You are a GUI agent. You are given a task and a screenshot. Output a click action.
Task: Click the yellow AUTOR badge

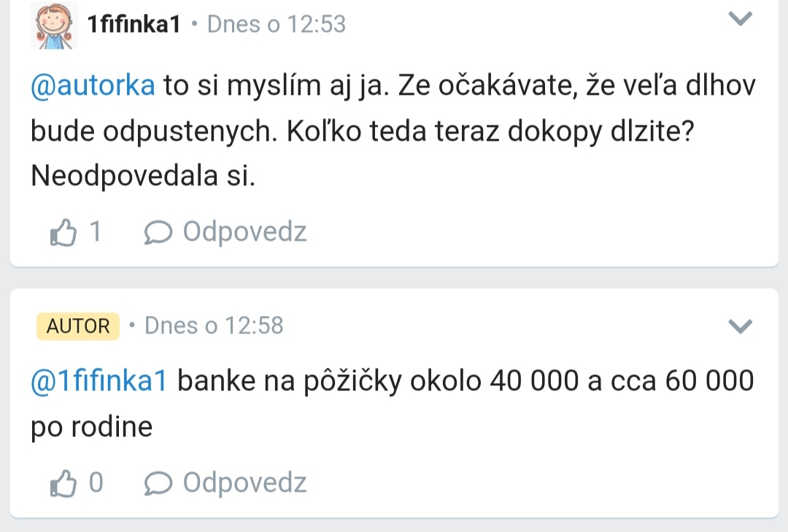[x=78, y=326]
